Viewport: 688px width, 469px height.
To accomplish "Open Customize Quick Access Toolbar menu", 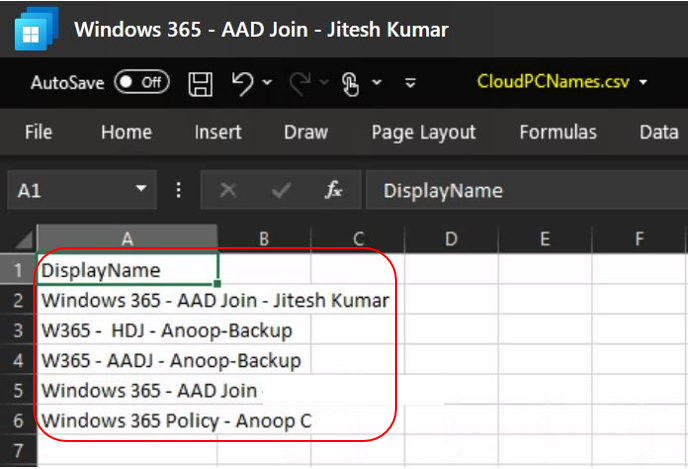I will point(410,82).
